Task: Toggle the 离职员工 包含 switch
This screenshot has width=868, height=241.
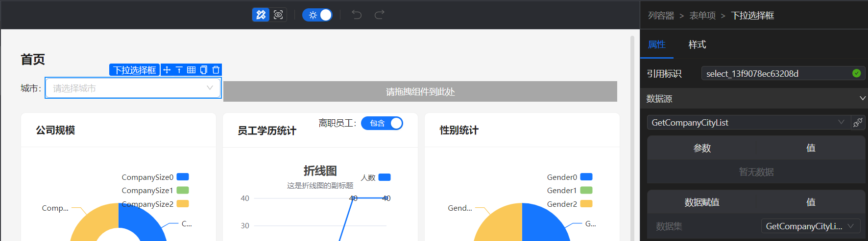Action: tap(382, 123)
